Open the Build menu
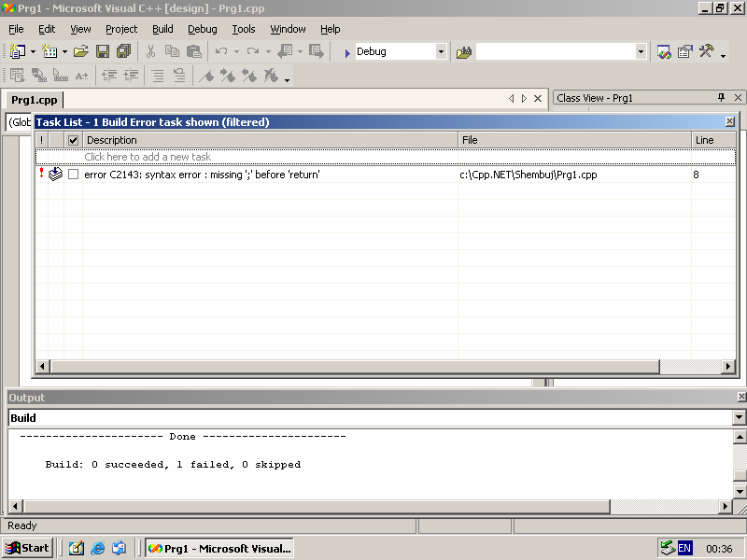Image resolution: width=747 pixels, height=560 pixels. [x=162, y=29]
